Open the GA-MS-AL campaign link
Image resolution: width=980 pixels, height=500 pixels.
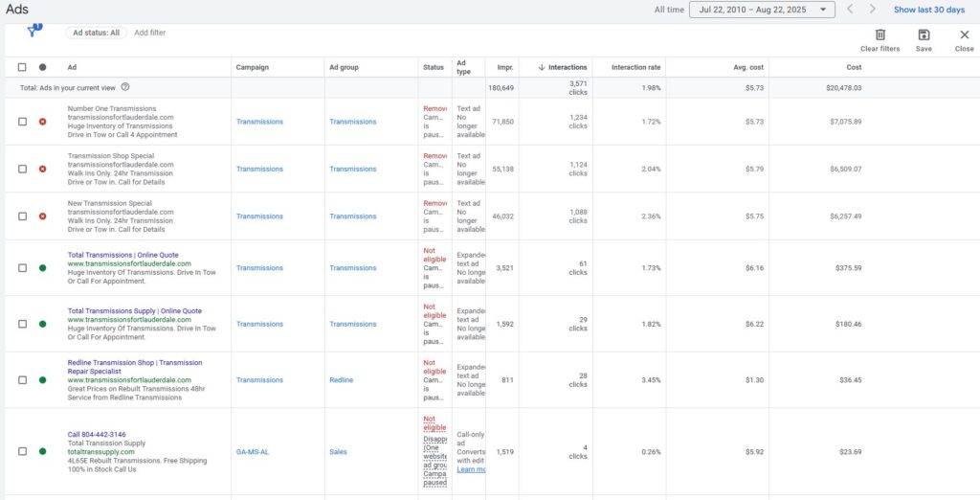pyautogui.click(x=253, y=451)
